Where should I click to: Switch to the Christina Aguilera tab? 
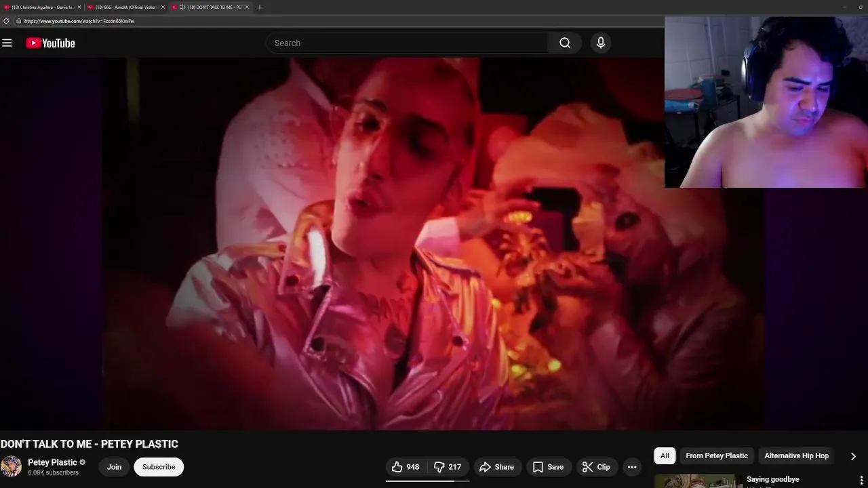point(42,7)
